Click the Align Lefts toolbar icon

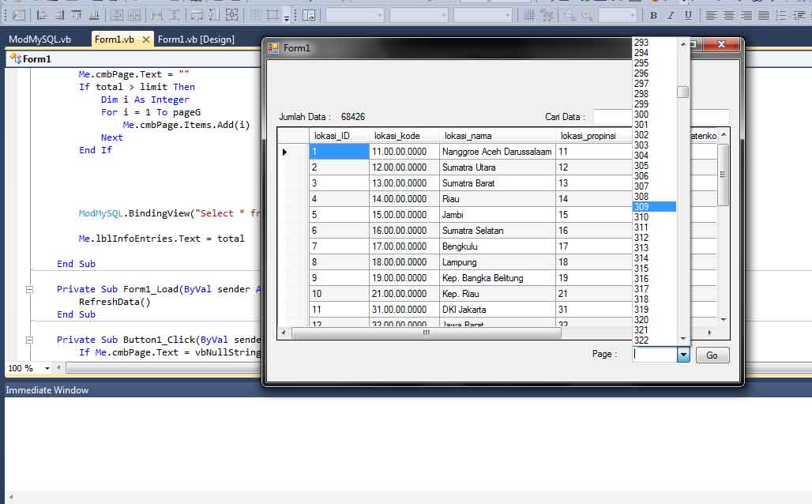tap(42, 13)
